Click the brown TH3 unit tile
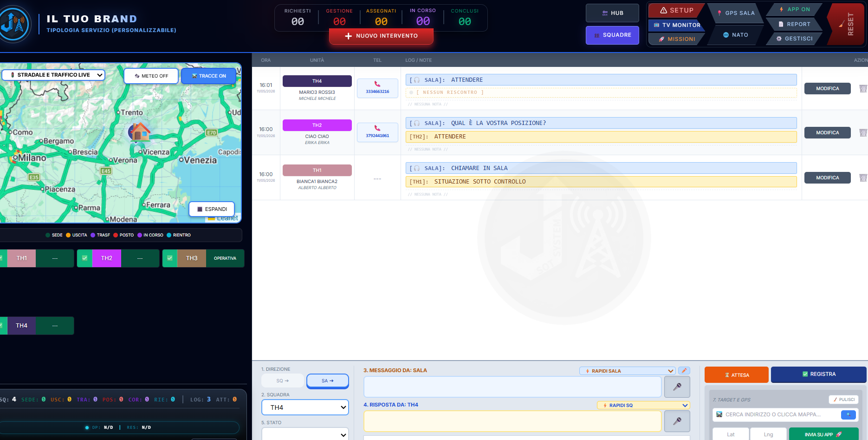 [192, 258]
